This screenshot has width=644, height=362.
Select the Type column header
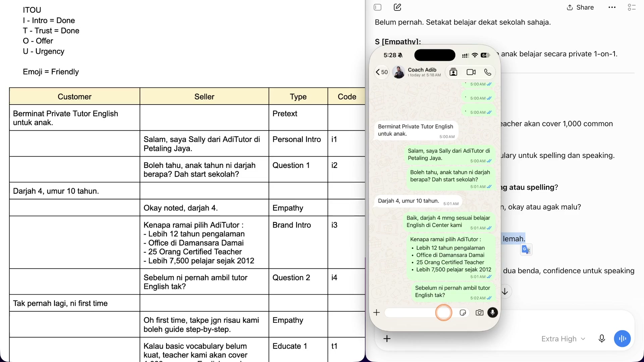click(x=298, y=97)
